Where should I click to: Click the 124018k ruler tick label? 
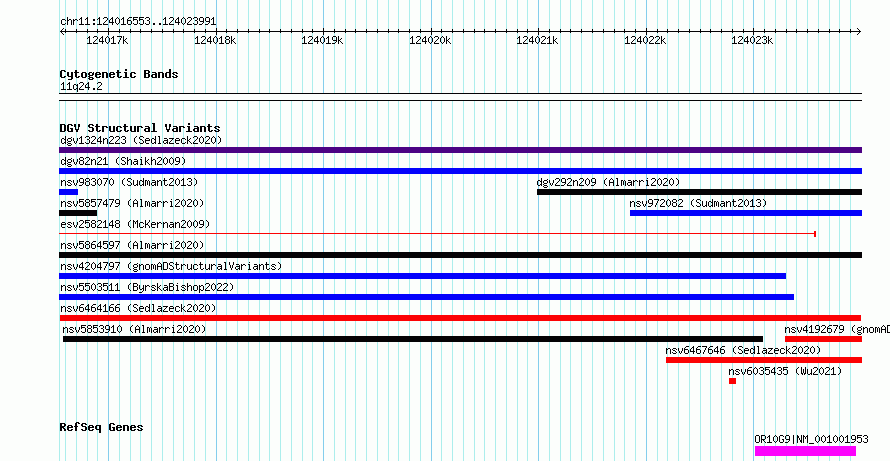coord(215,41)
